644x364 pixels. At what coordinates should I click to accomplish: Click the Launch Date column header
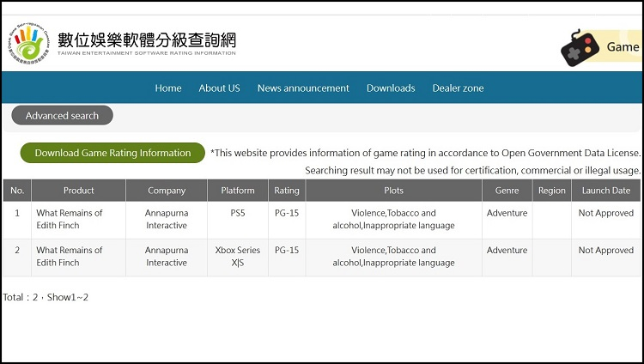coord(605,191)
